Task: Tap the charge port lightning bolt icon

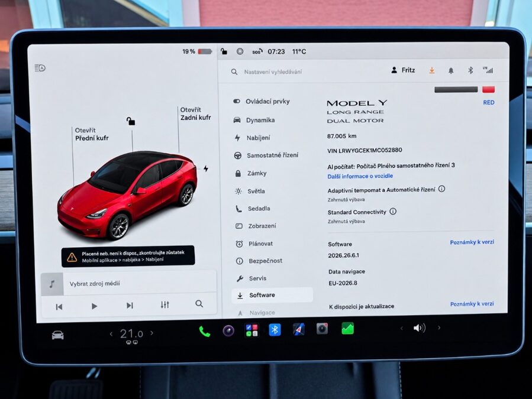Action: (206, 168)
